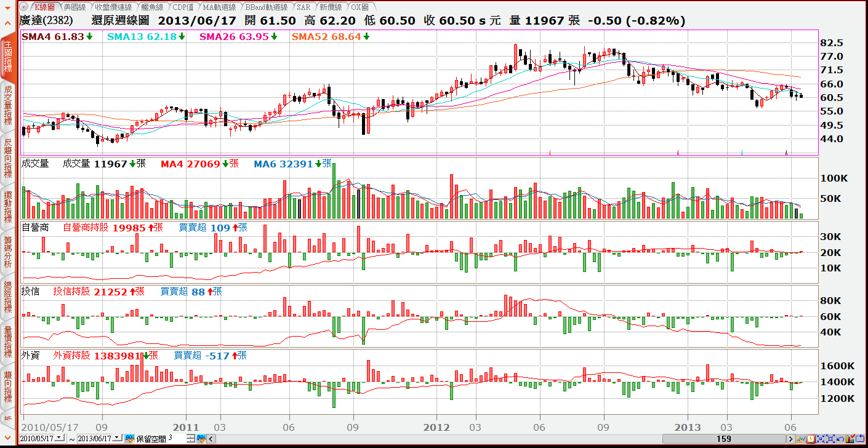Open the 收盤價連線 tab
The width and height of the screenshot is (868, 448).
click(114, 7)
